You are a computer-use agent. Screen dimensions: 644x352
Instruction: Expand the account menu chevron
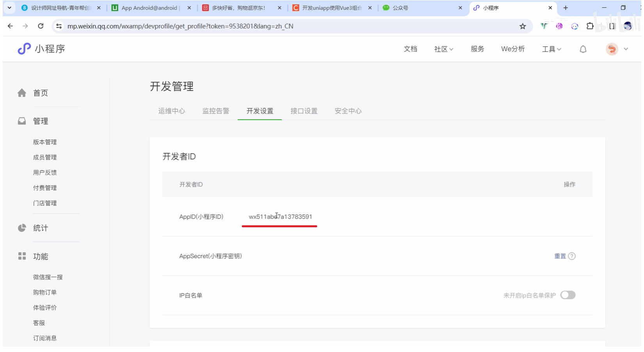tap(626, 49)
